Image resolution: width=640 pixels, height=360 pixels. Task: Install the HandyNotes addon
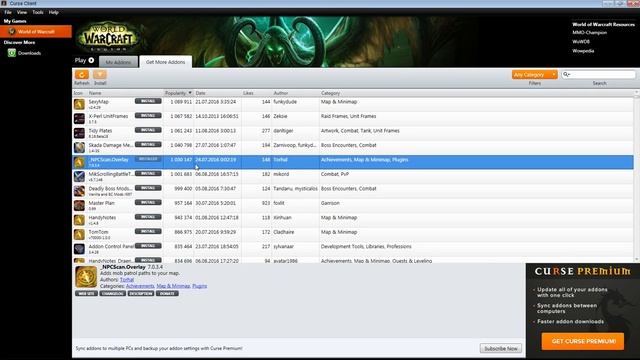point(148,217)
